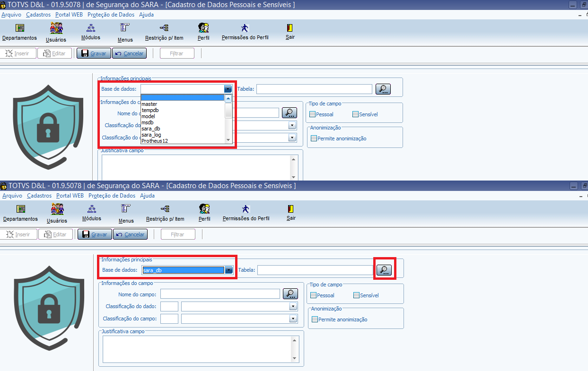
Task: Open Restrição p/ Item in window with open database list
Action: (164, 32)
